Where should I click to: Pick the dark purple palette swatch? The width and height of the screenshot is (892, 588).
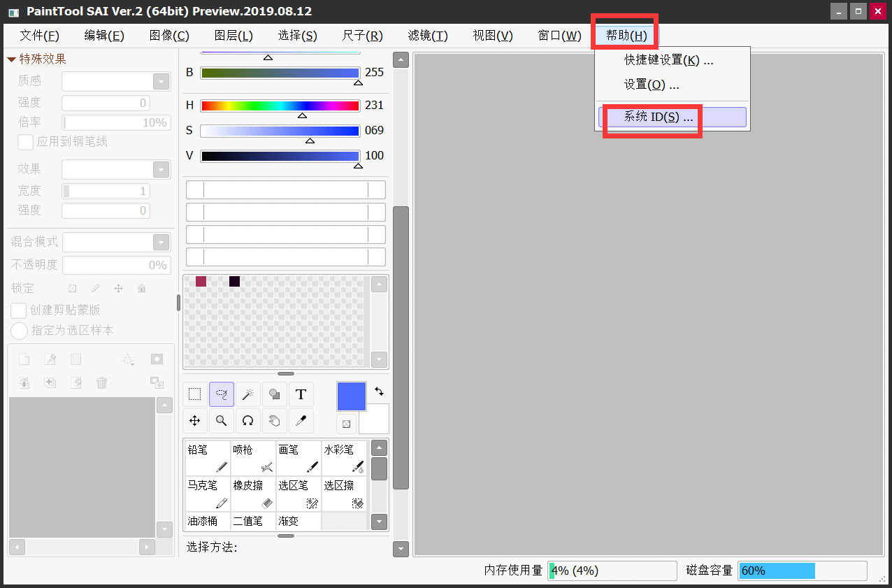point(234,281)
